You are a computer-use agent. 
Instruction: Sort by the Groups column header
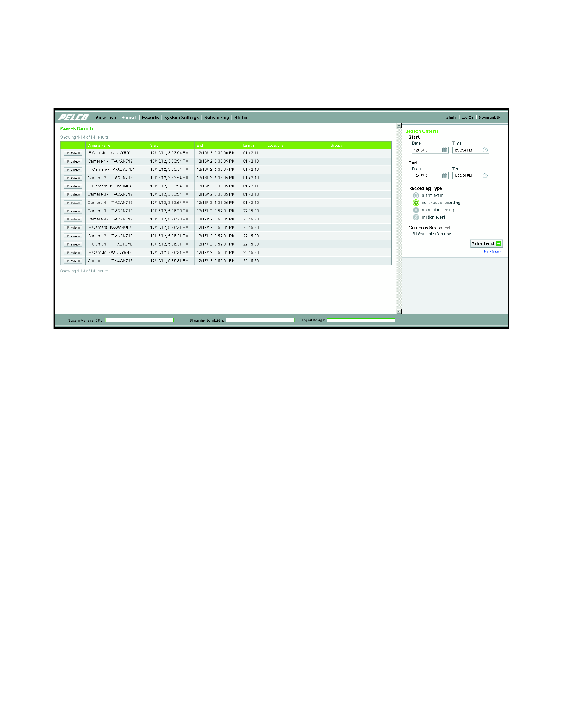[360, 145]
